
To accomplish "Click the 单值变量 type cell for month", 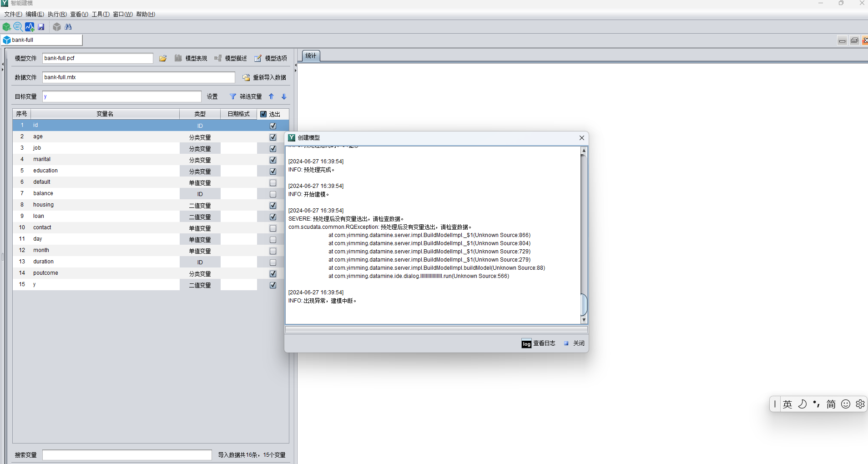I will coord(200,251).
